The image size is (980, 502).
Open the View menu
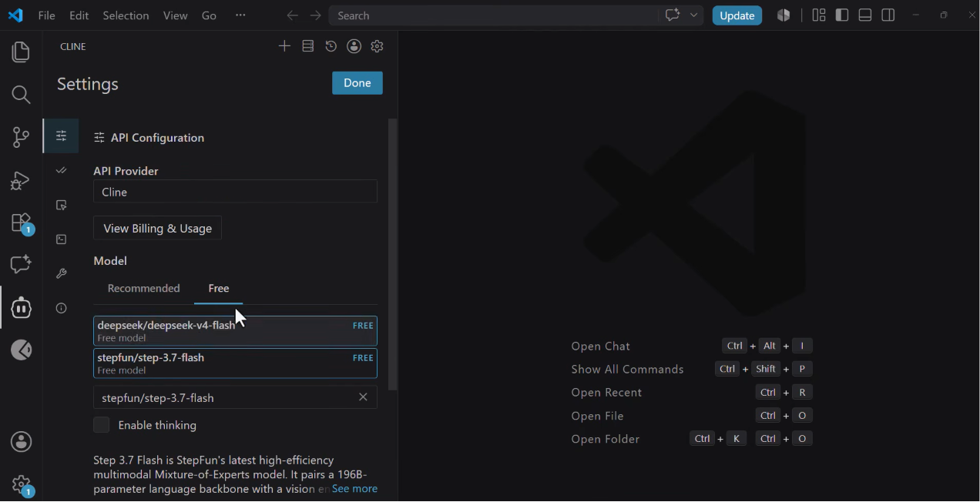click(x=175, y=15)
